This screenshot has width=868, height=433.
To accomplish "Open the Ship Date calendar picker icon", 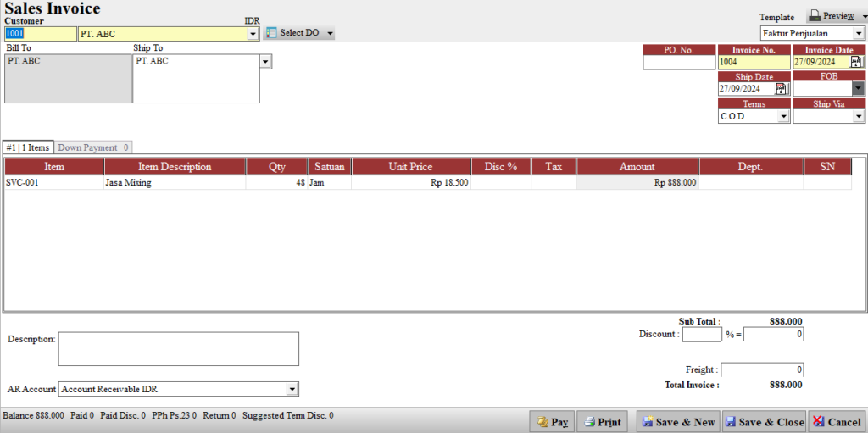I will point(781,89).
